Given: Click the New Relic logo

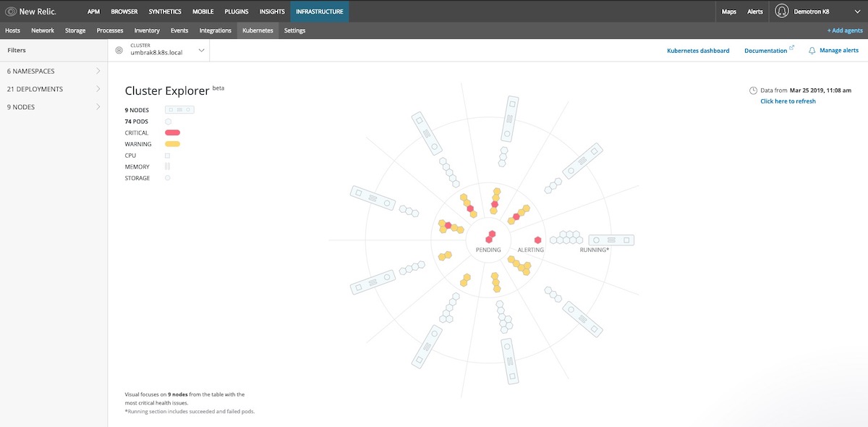Looking at the screenshot, I should point(30,11).
